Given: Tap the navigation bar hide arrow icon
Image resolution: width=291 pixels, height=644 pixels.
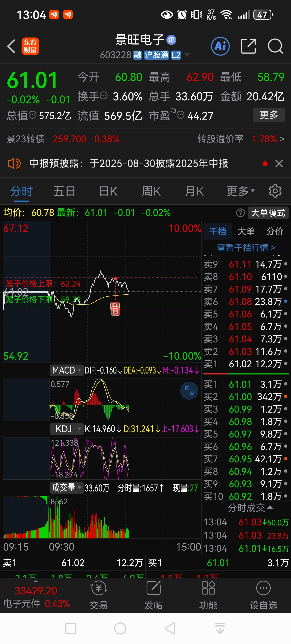Looking at the screenshot, I should coord(220,628).
